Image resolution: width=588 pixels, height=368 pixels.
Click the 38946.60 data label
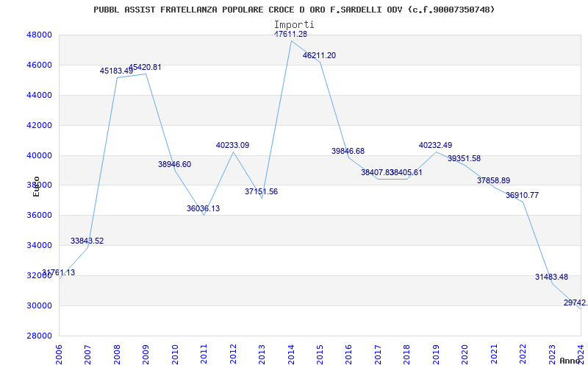pos(174,164)
